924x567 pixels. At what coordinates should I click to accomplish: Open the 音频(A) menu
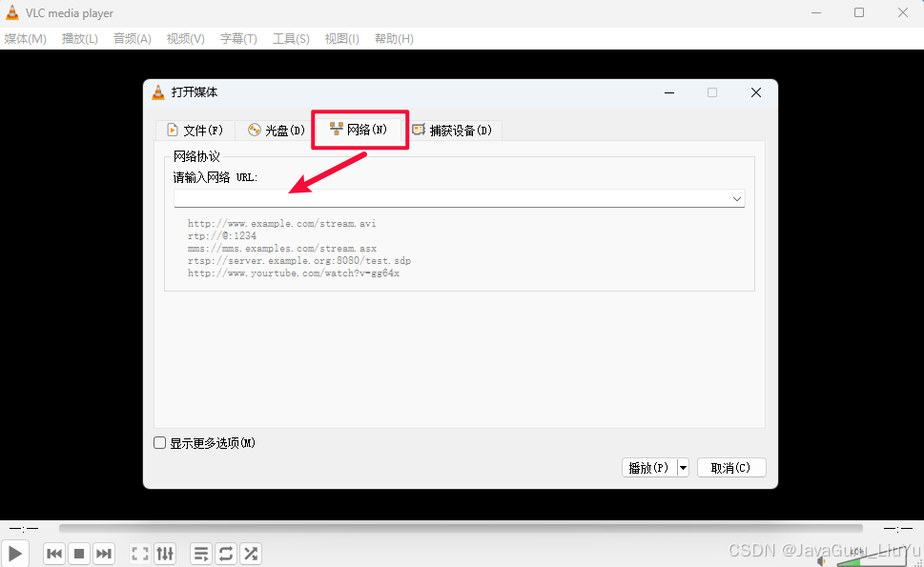click(132, 39)
